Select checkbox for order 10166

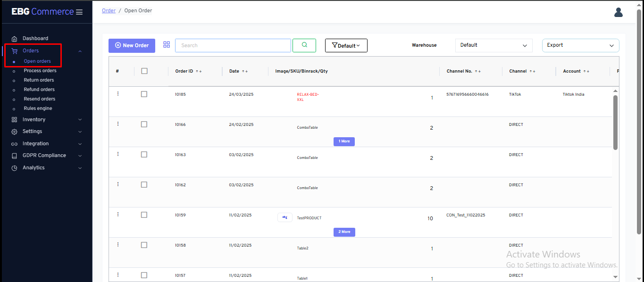pyautogui.click(x=144, y=124)
